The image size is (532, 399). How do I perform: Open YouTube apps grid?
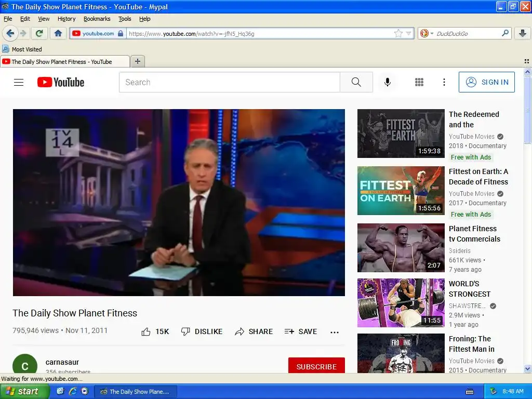(419, 82)
